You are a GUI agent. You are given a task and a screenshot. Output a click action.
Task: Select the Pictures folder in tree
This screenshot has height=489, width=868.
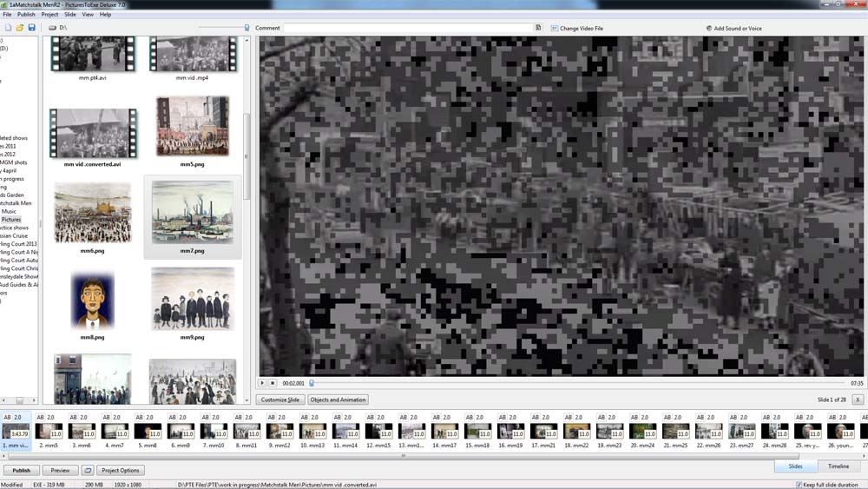[11, 219]
